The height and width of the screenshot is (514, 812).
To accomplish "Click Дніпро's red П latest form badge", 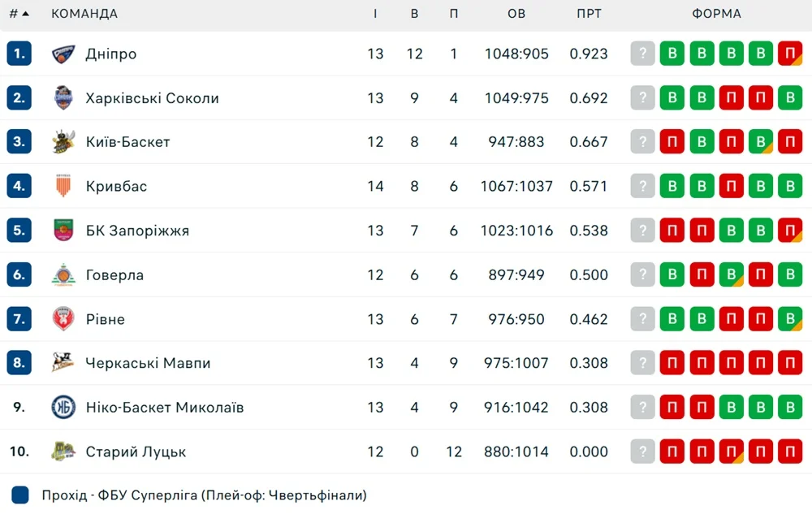I will [x=790, y=54].
